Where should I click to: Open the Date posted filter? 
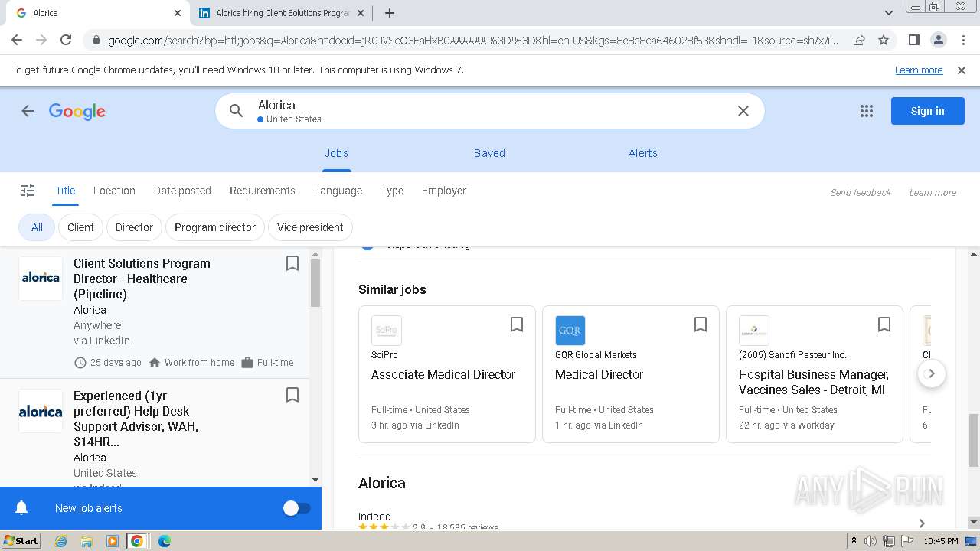(x=182, y=191)
